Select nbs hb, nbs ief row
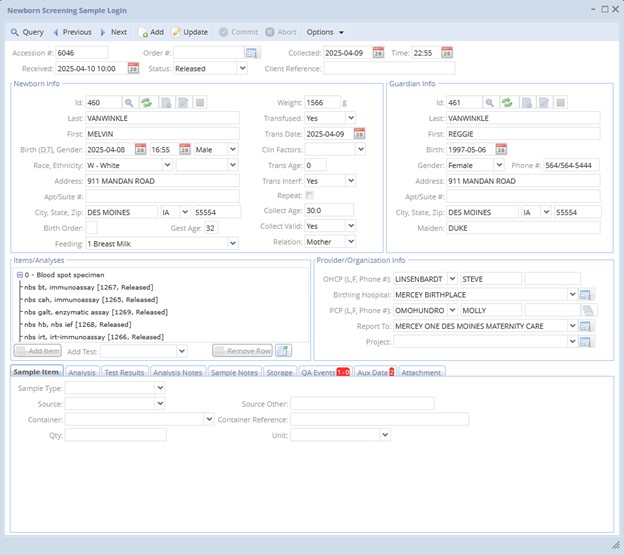 coord(78,325)
